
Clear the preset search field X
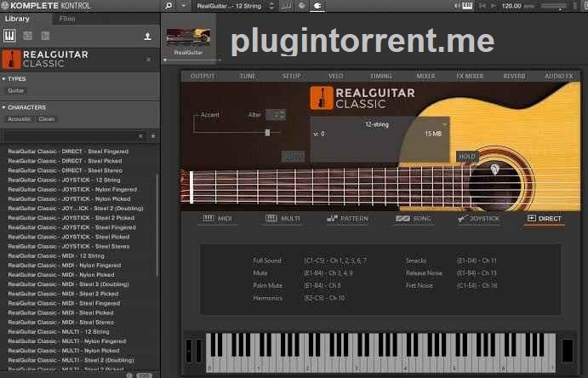140,136
